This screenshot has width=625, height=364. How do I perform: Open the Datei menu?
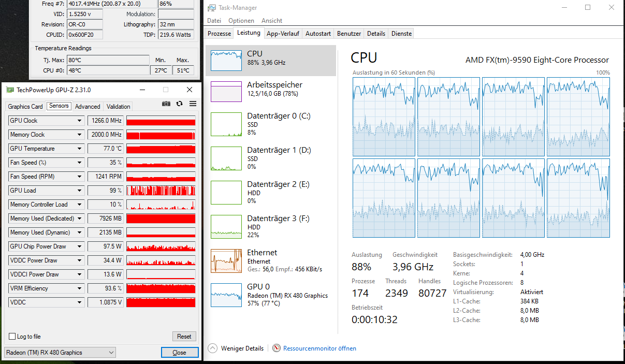click(214, 21)
